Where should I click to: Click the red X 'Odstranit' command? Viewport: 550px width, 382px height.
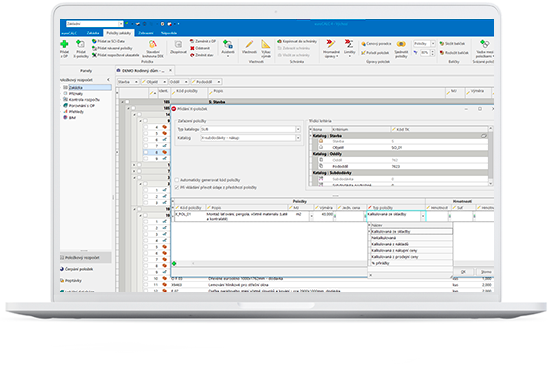pos(200,48)
